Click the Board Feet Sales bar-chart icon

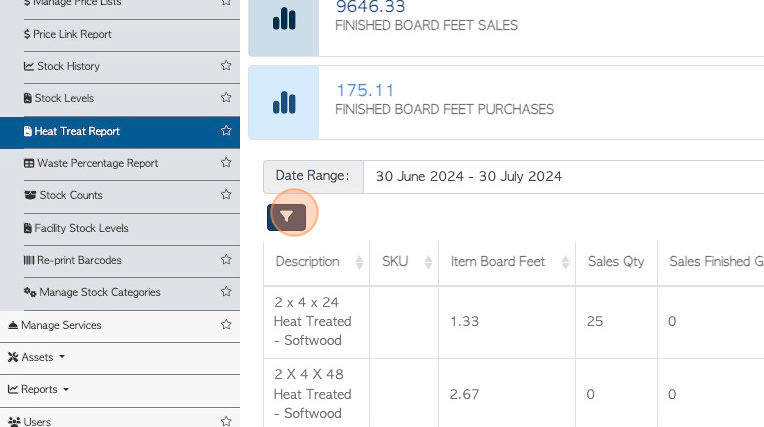click(284, 19)
